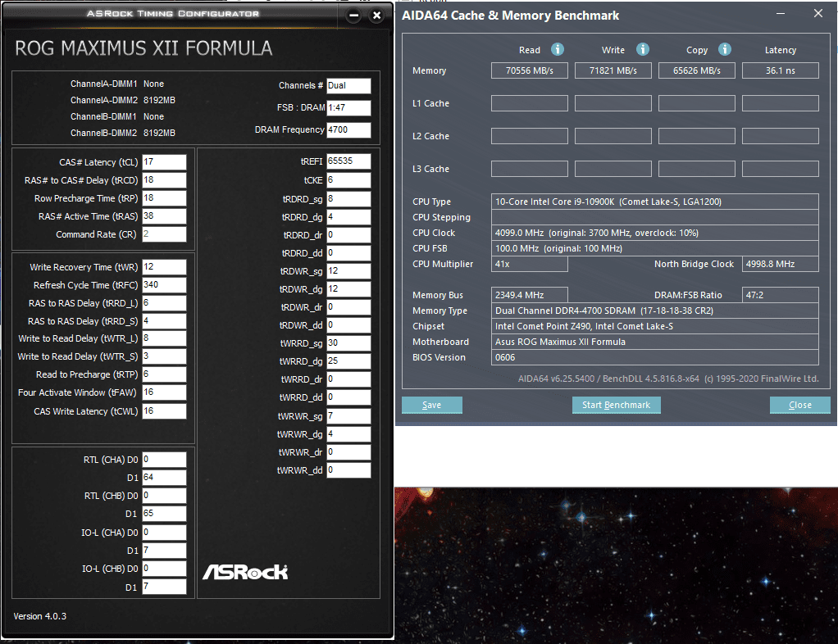Click the Memory Read result 70556 MB/s
The height and width of the screenshot is (644, 838).
[529, 70]
